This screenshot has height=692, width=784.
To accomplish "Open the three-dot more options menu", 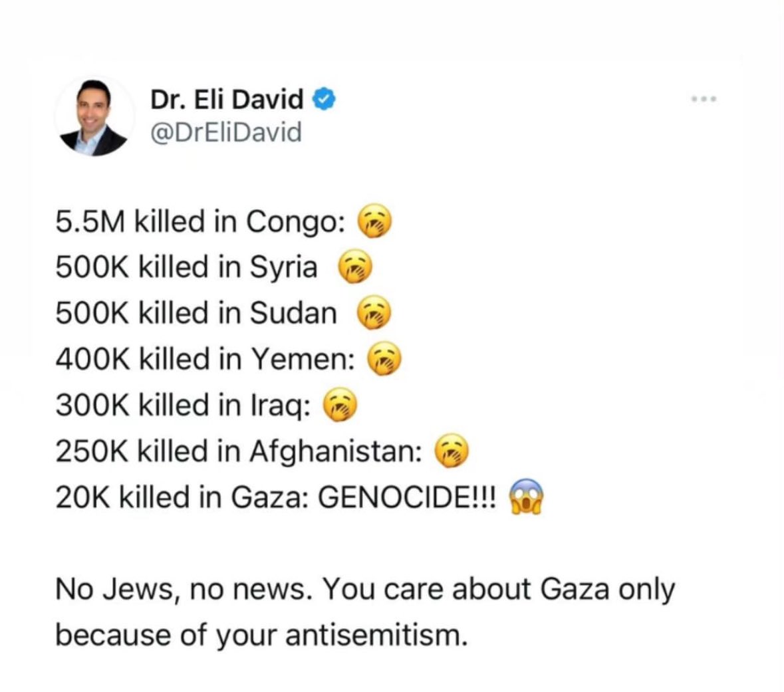I will pos(704,99).
